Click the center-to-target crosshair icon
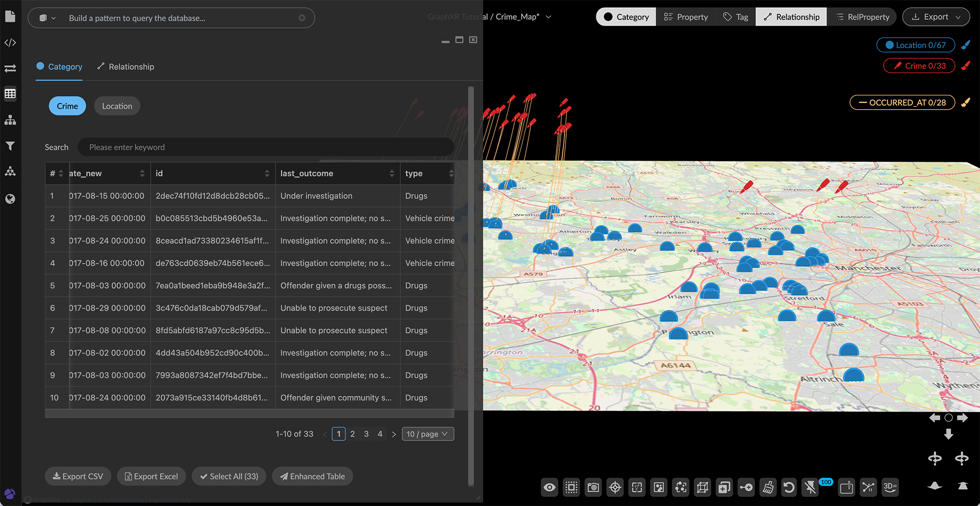Viewport: 980px width, 506px height. [615, 488]
